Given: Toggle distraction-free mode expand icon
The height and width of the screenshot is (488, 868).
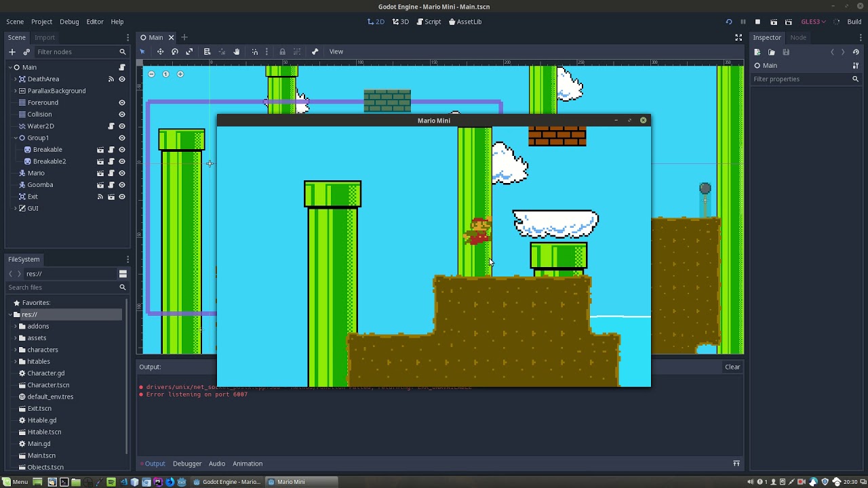Looking at the screenshot, I should (738, 37).
